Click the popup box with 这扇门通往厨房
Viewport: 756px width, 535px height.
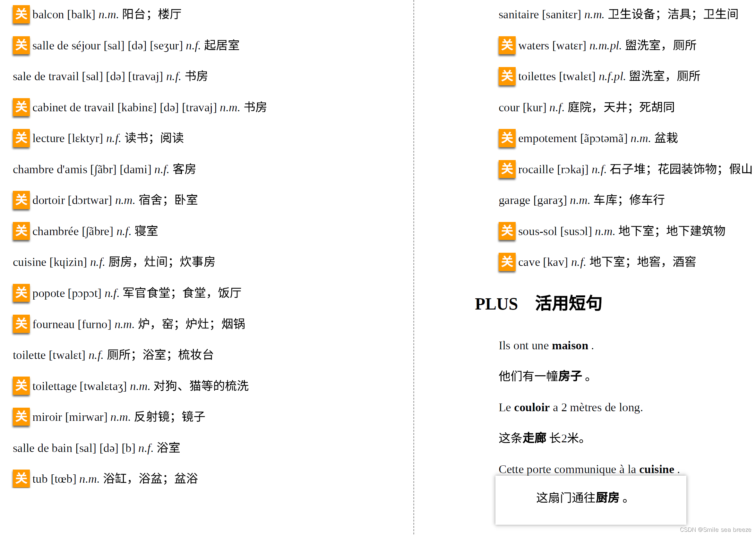tap(590, 500)
